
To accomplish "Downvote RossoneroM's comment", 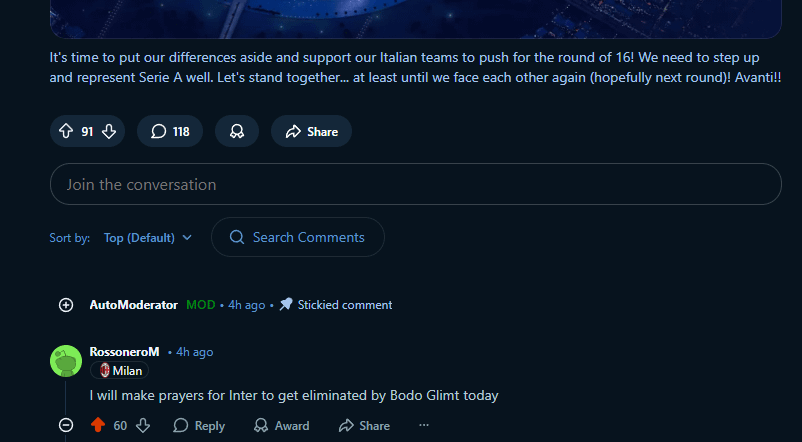I will pos(143,425).
